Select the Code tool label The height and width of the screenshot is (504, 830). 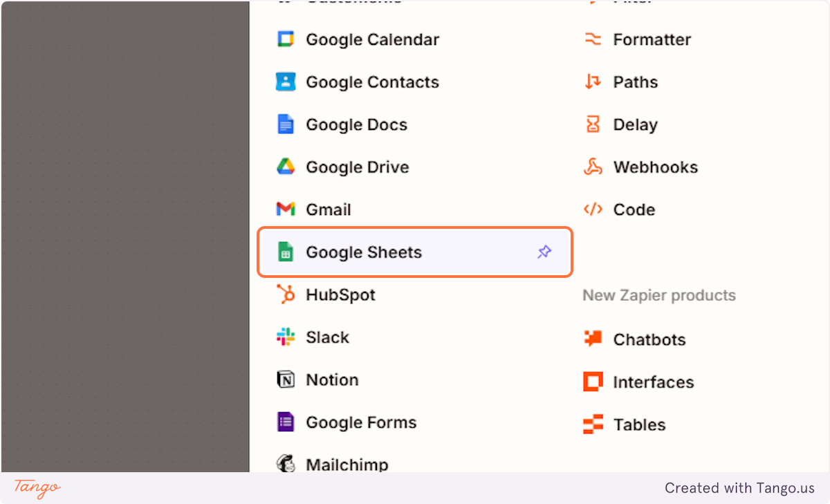click(634, 209)
